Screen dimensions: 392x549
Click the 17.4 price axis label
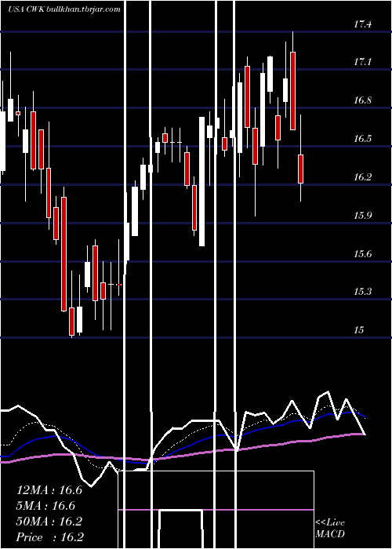tap(362, 24)
